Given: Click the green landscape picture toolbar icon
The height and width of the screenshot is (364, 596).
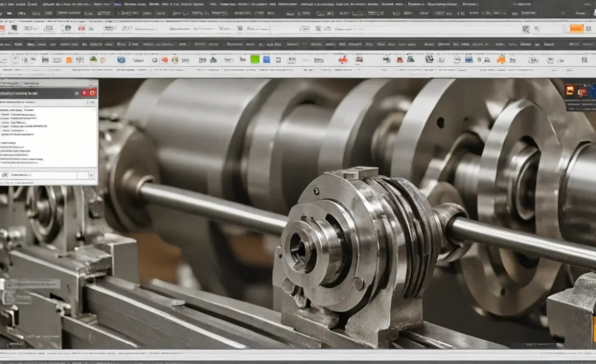Looking at the screenshot, I should 93,59.
